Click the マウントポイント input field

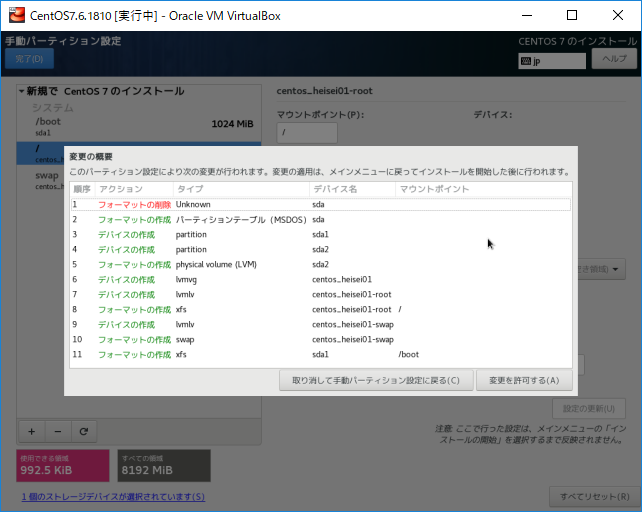tap(307, 133)
